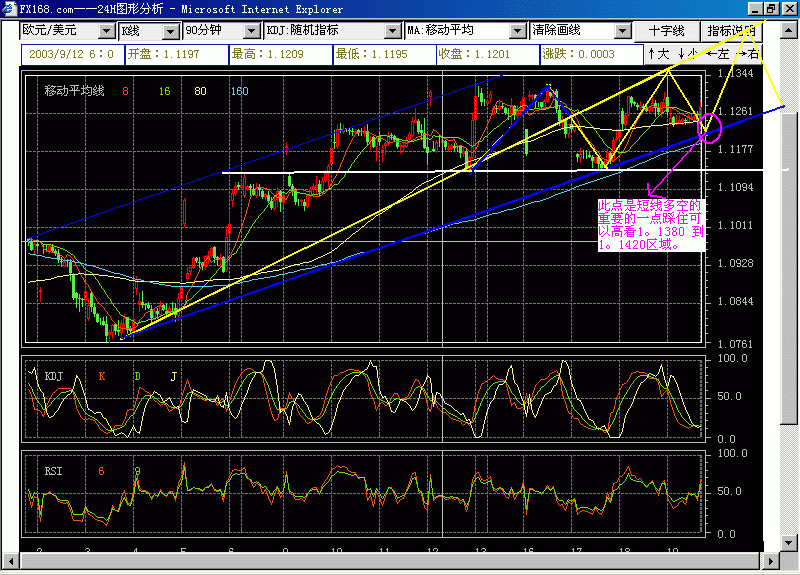Click the horizontal scrollbar right arrow
Image resolution: width=800 pixels, height=575 pixels.
click(771, 561)
